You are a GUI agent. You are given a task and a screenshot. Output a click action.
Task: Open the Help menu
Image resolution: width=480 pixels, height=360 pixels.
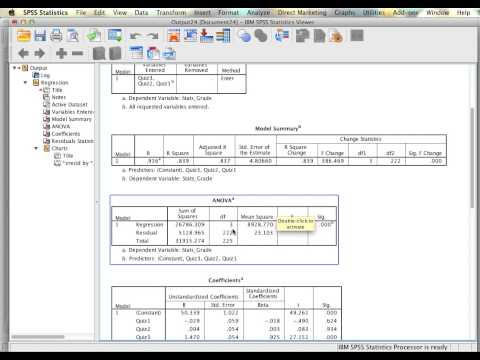(x=463, y=13)
